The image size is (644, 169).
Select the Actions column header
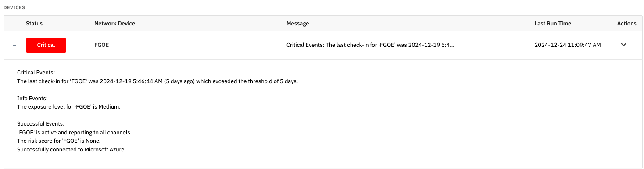(x=626, y=24)
